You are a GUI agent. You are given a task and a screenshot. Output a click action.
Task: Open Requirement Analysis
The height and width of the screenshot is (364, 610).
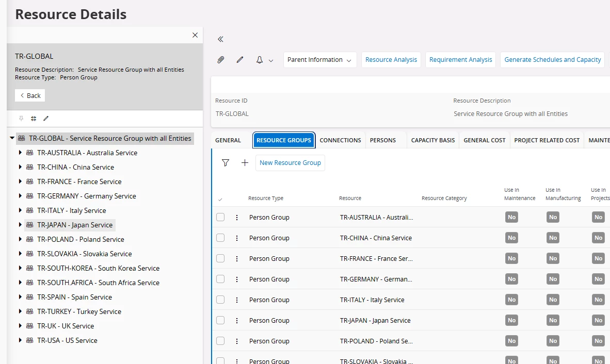point(461,60)
